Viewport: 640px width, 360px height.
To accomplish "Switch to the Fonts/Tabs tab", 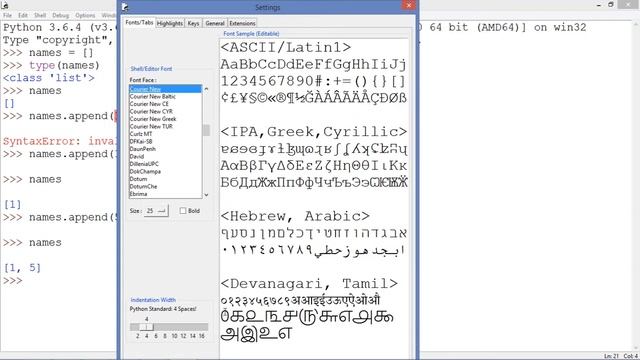I will coord(139,22).
